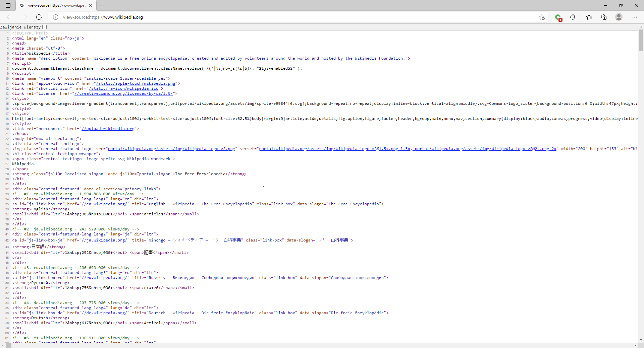Click the site information icon in address bar
Viewport: 644px width, 348px height.
coord(56,17)
